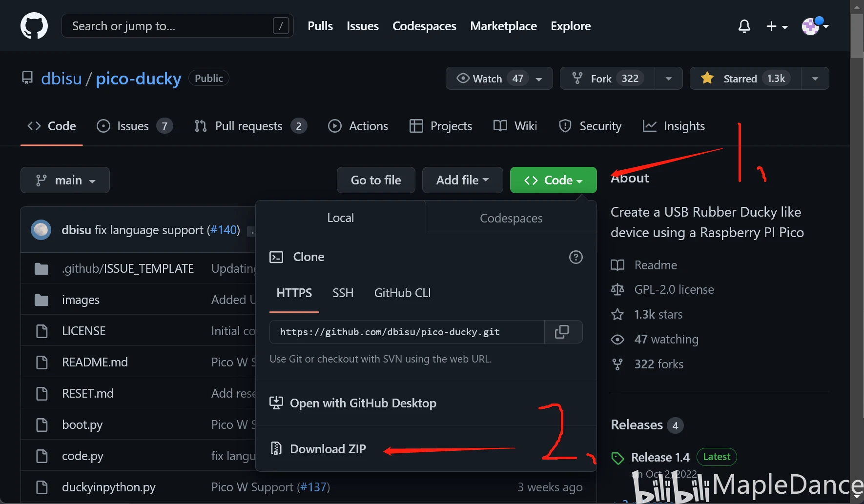Open the LICENSE file
Image resolution: width=864 pixels, height=504 pixels.
83,331
